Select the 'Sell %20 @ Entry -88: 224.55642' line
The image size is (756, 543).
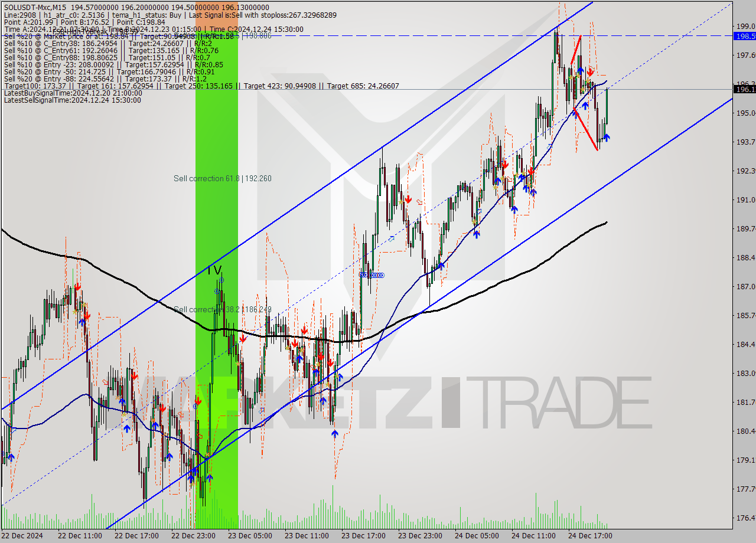click(105, 78)
